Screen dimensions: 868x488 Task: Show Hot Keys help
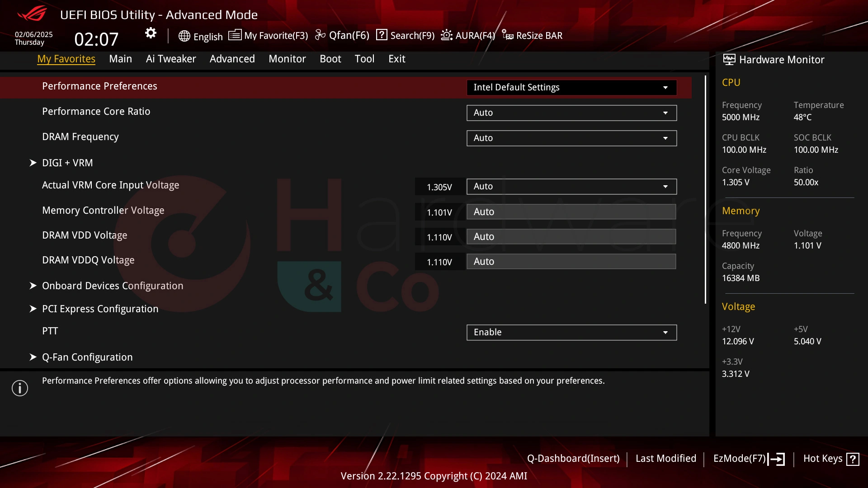(831, 459)
